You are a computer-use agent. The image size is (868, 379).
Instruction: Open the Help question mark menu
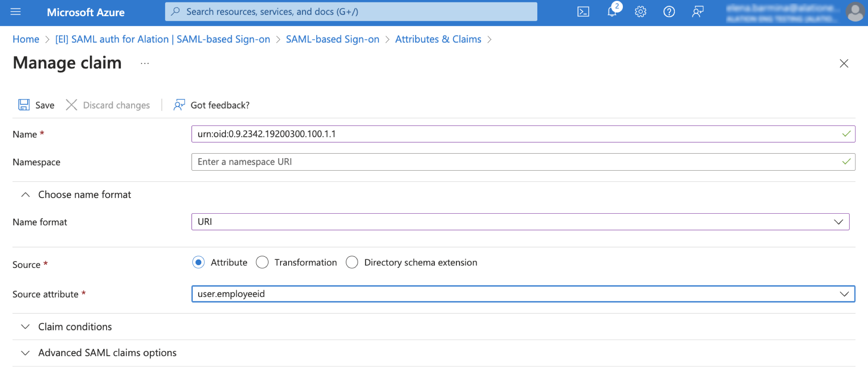[x=669, y=12]
